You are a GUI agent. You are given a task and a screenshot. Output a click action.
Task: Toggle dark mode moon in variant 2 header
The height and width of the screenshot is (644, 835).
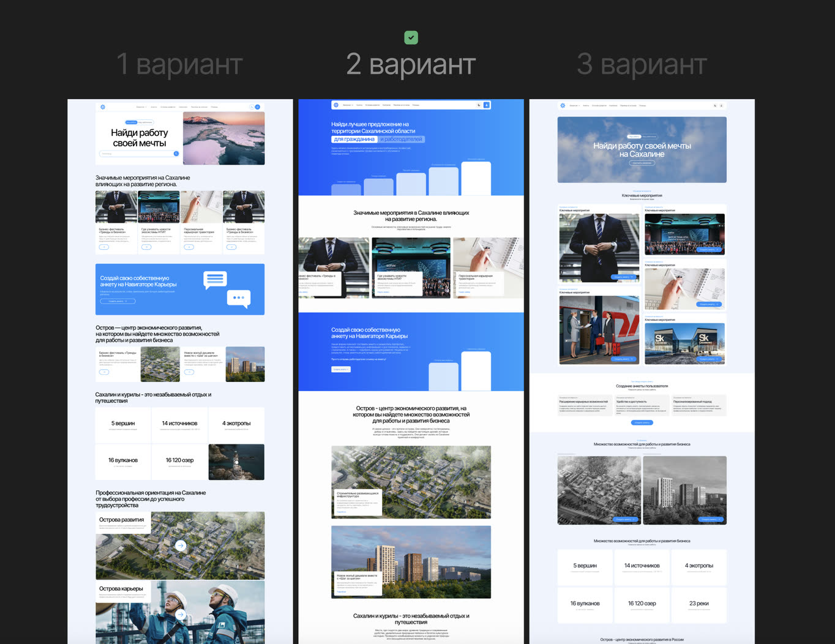[x=479, y=105]
